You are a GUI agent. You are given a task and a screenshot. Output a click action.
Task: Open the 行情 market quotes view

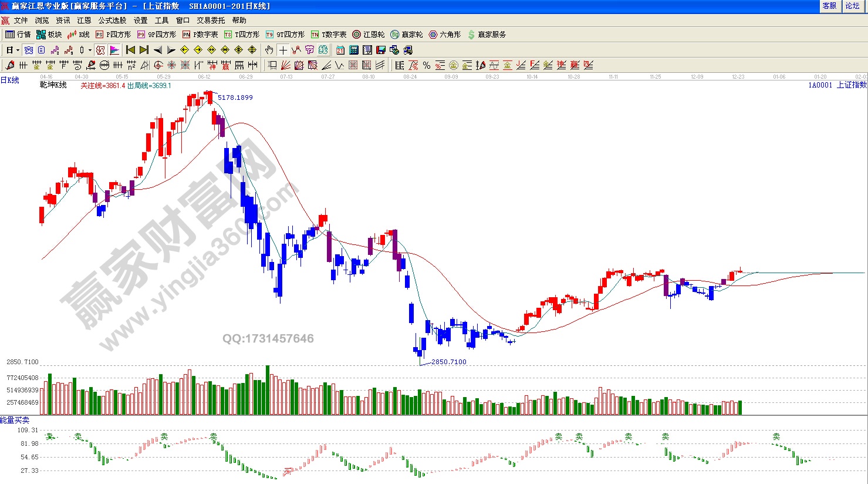[x=18, y=35]
